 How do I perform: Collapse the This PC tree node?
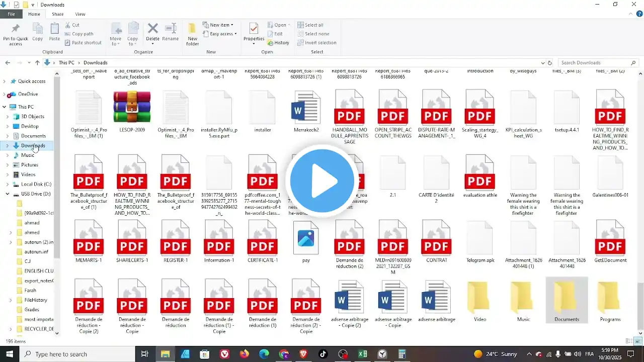(x=4, y=107)
